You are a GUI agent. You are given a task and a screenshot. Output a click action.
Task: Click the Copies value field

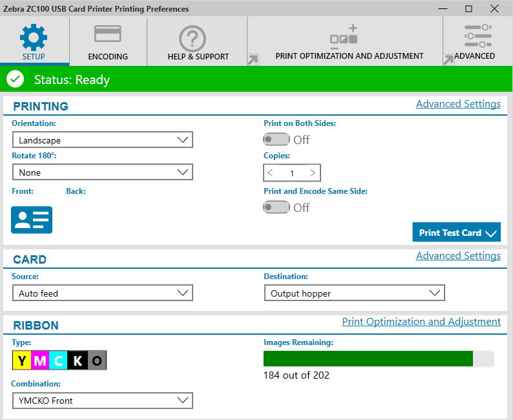click(x=292, y=173)
